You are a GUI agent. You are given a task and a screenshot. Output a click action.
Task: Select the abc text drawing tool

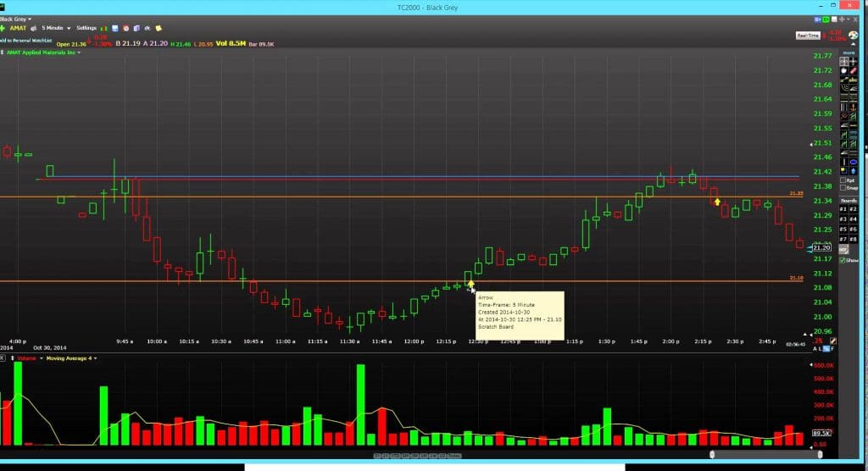tap(853, 80)
